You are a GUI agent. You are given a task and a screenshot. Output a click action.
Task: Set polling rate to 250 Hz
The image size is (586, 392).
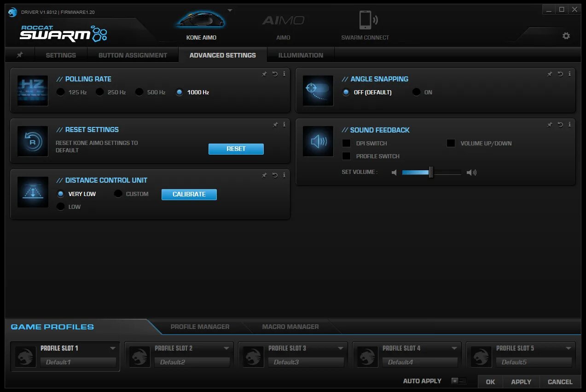(x=99, y=92)
